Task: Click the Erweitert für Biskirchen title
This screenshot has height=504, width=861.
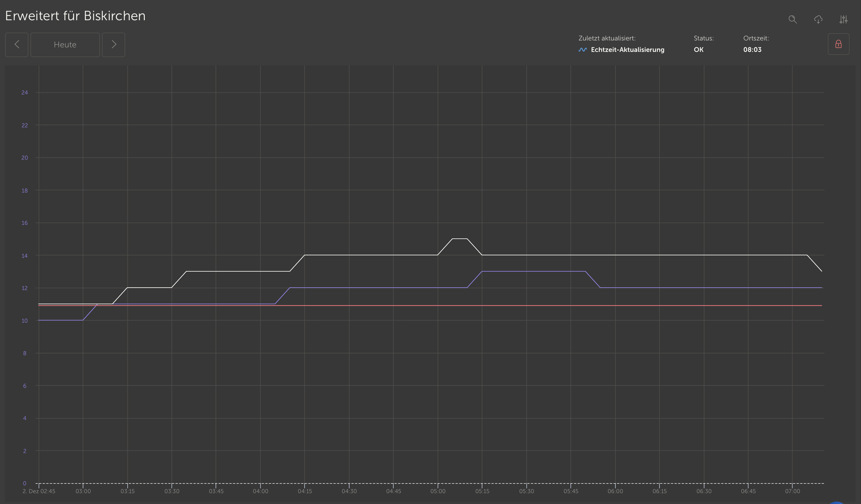Action: coord(75,16)
